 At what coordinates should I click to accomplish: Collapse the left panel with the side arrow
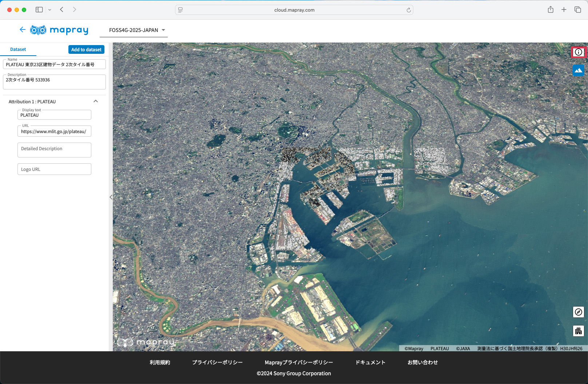point(111,197)
